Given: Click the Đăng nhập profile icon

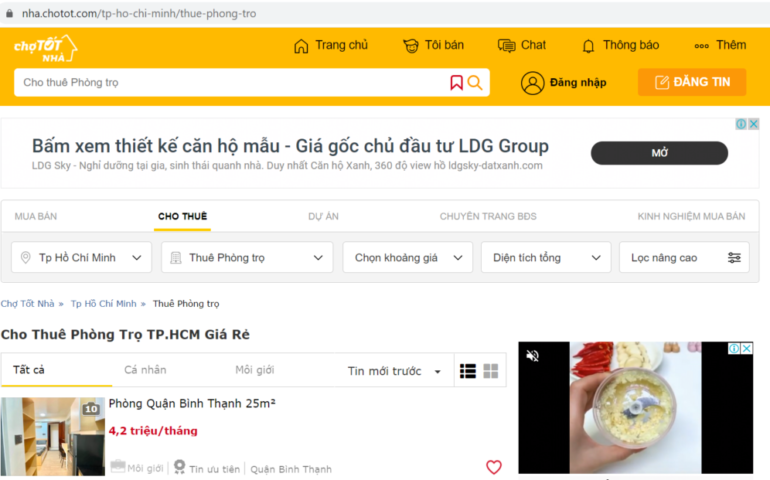Looking at the screenshot, I should [532, 83].
